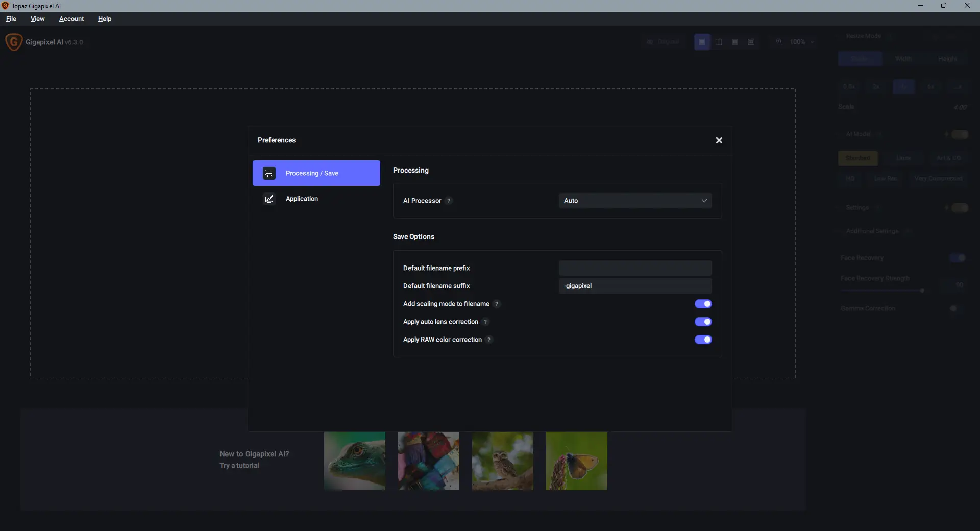Select the Very Compressed AI model
Screen dimensions: 980x531
[939, 179]
